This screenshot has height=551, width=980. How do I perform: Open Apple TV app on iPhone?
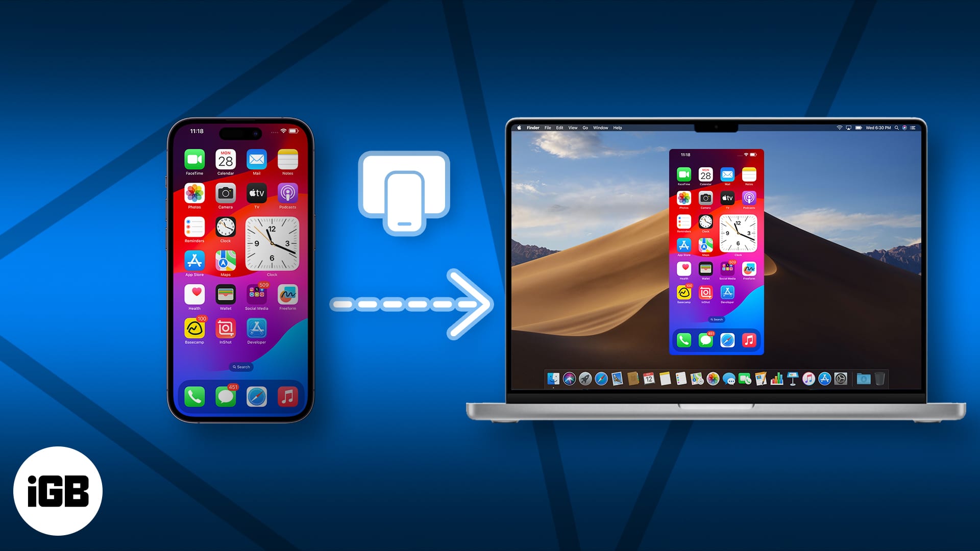(x=256, y=196)
